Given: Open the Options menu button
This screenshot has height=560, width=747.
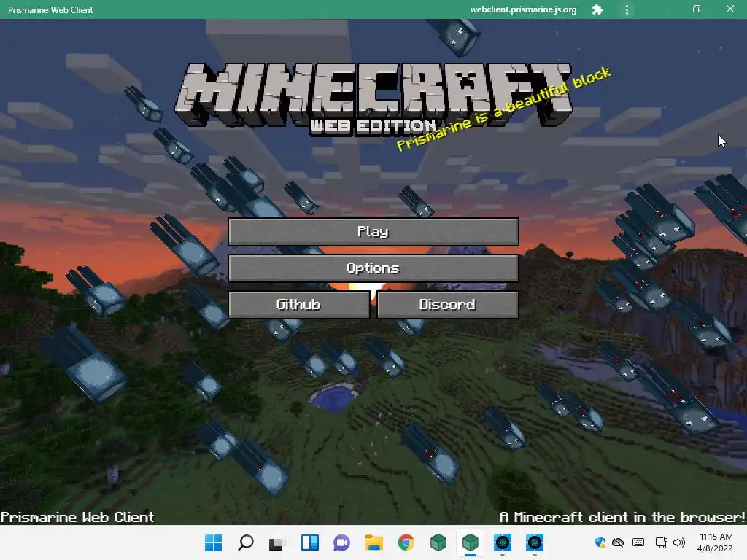Looking at the screenshot, I should pyautogui.click(x=373, y=268).
